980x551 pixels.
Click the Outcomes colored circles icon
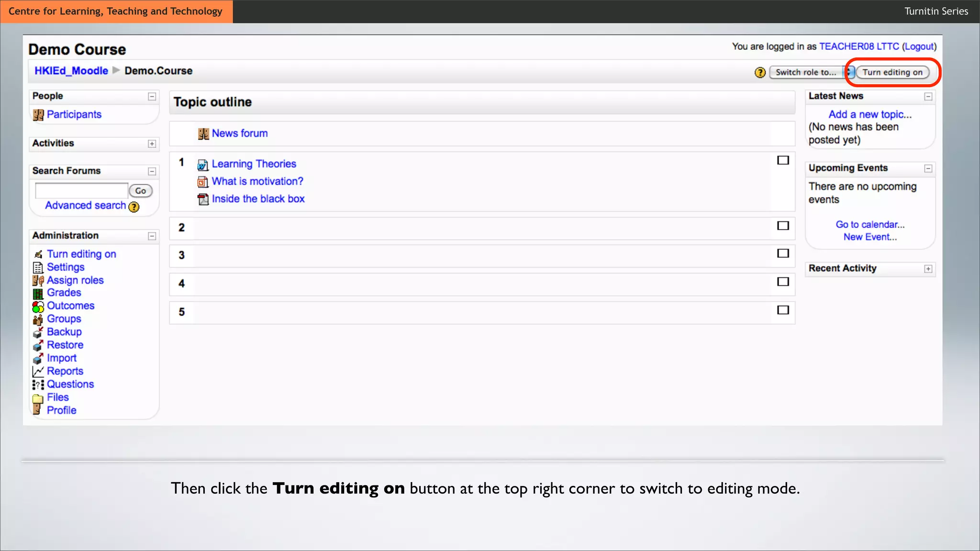38,306
